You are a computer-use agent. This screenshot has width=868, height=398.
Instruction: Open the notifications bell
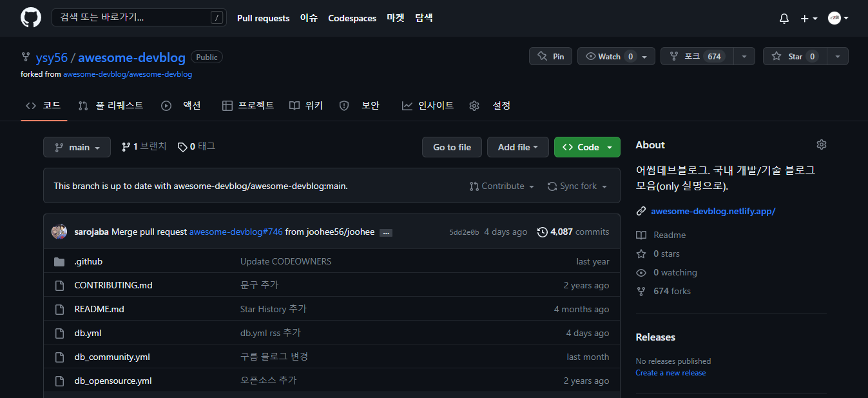pos(784,18)
